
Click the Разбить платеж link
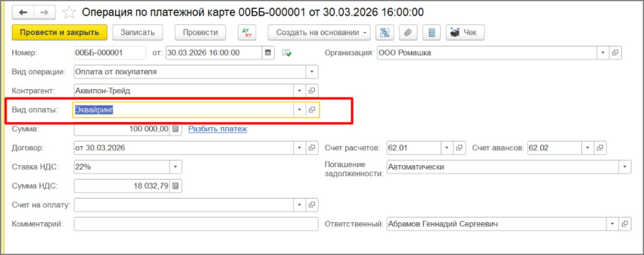(218, 129)
